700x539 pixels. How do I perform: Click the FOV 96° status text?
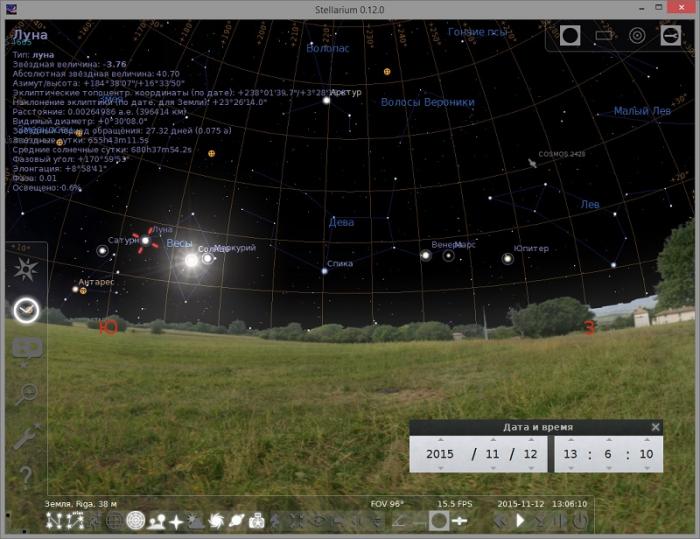387,504
